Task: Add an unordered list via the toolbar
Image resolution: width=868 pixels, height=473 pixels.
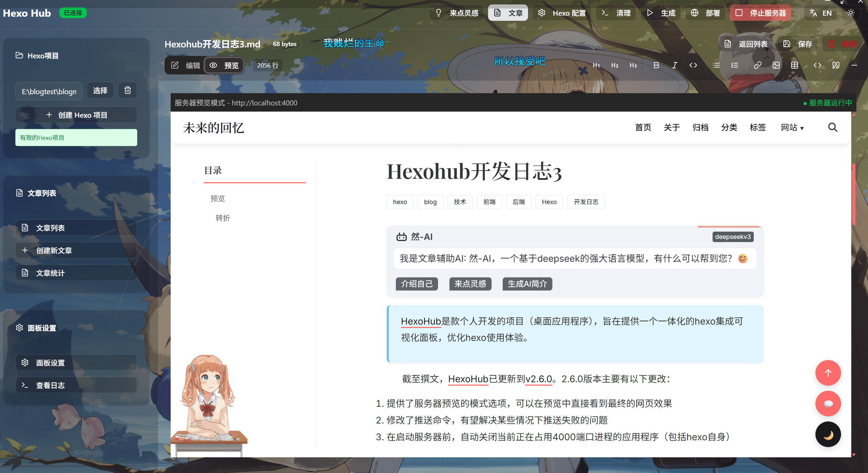Action: tap(716, 65)
